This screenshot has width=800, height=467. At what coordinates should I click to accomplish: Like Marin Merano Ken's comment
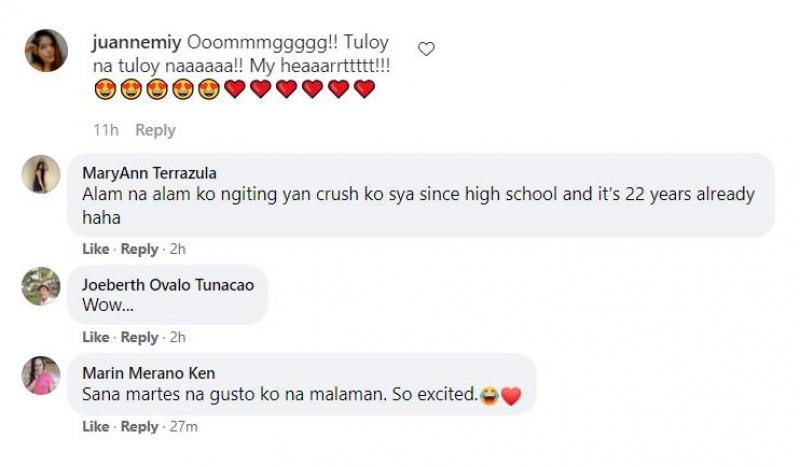coord(95,427)
